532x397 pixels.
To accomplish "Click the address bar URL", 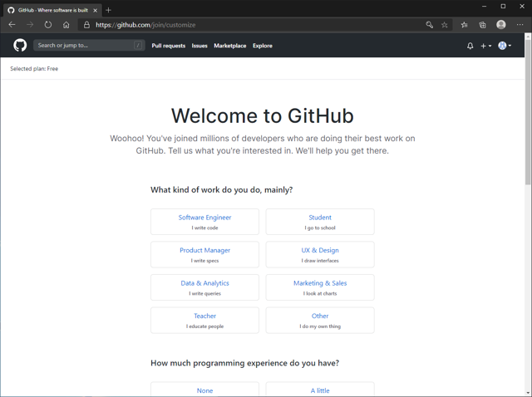I will coord(145,25).
